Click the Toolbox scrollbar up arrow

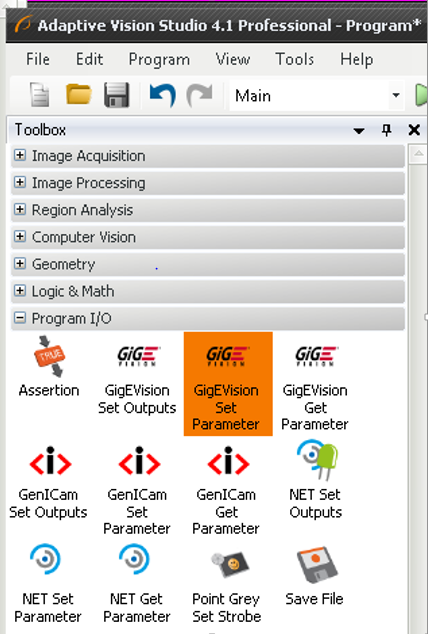pyautogui.click(x=418, y=154)
